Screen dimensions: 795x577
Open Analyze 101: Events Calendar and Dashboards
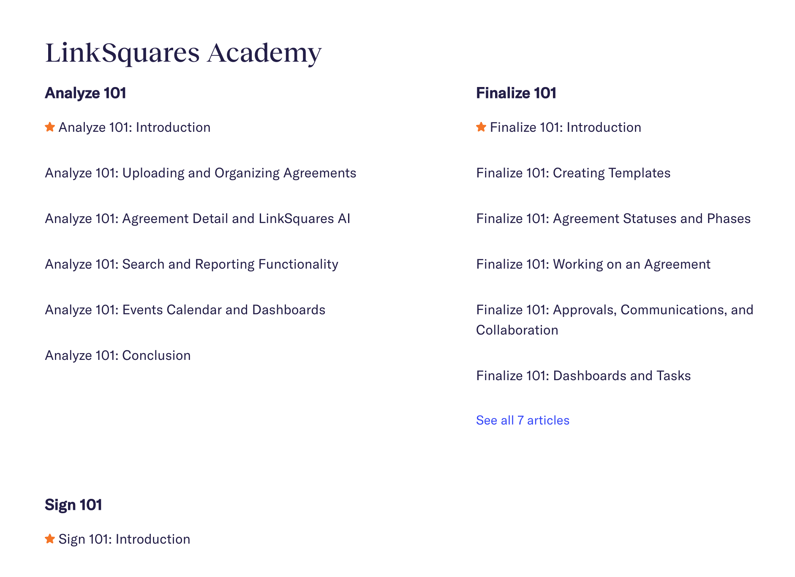[185, 310]
